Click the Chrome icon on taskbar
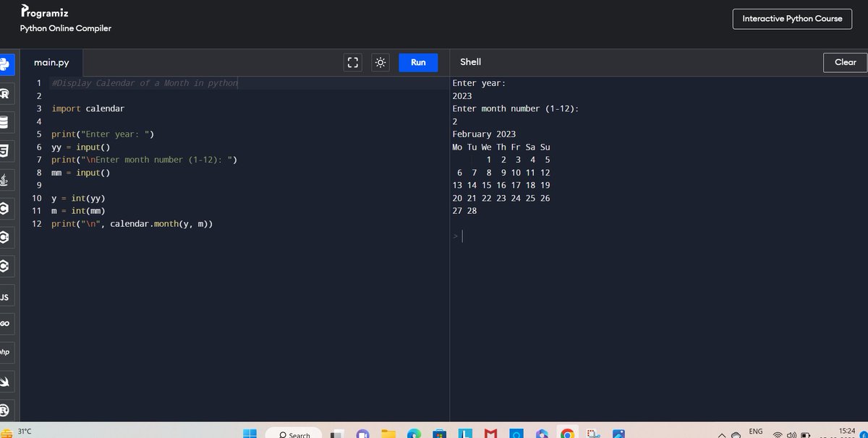 (x=568, y=434)
